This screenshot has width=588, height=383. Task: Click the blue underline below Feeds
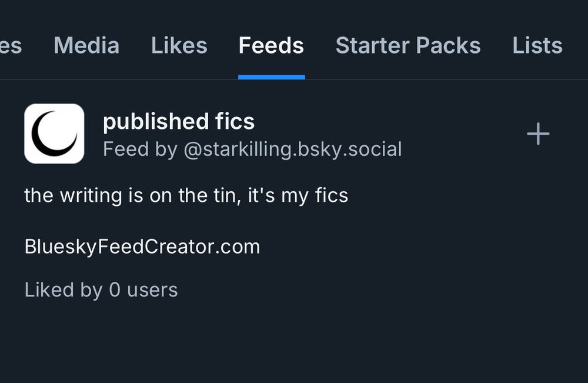(271, 76)
